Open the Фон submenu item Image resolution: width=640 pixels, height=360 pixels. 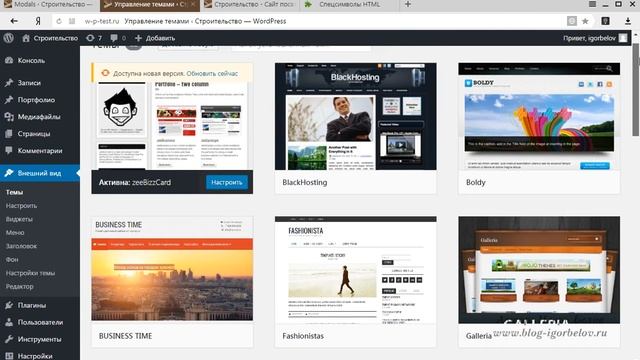point(12,260)
